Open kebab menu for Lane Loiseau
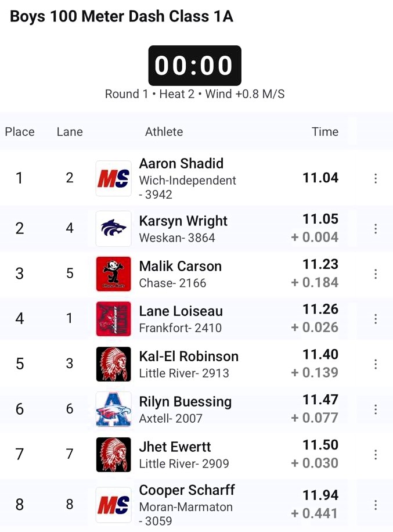 [x=376, y=319]
